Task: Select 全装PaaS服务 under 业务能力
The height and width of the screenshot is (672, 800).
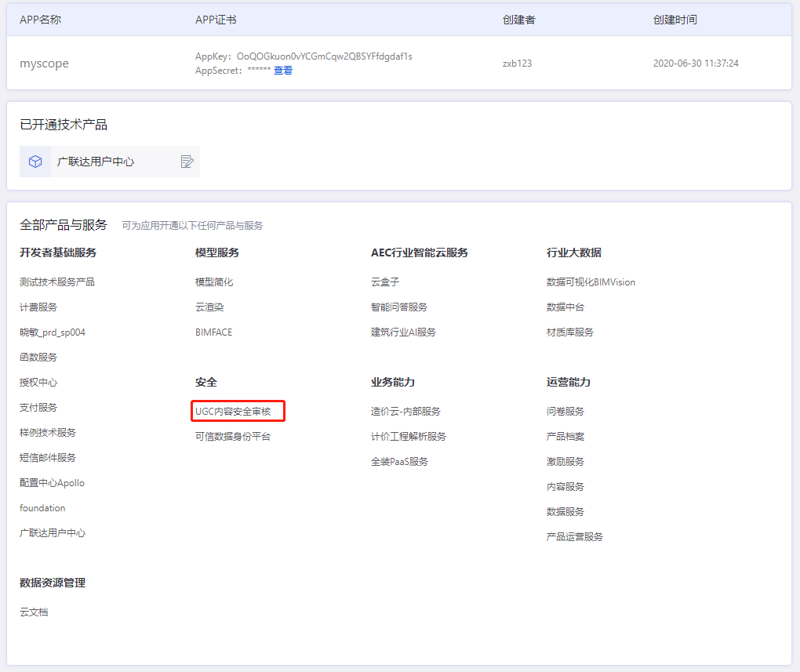Action: point(399,461)
